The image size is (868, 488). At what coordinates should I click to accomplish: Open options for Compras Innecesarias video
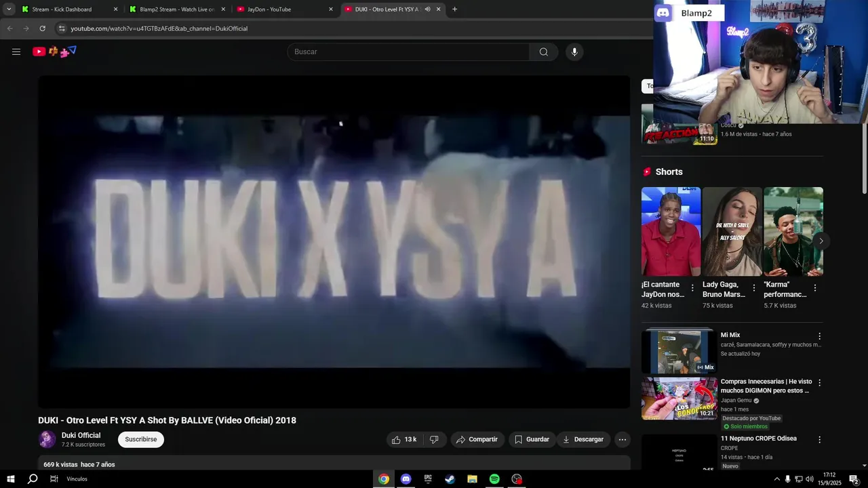point(819,383)
